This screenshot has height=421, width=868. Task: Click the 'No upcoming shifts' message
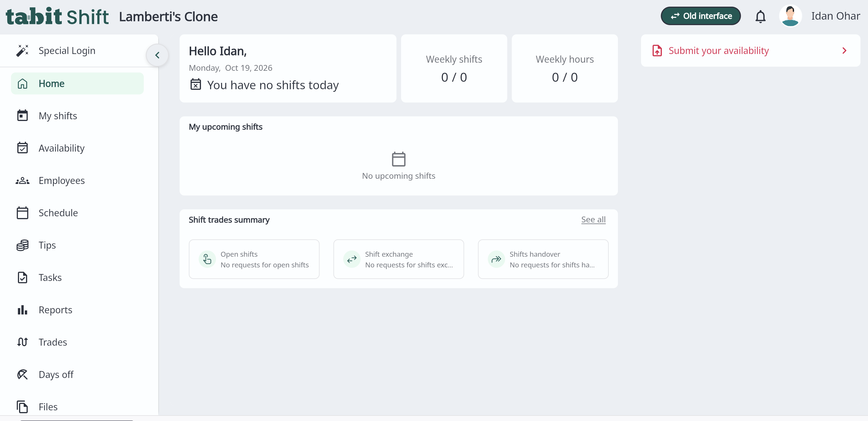pos(398,176)
